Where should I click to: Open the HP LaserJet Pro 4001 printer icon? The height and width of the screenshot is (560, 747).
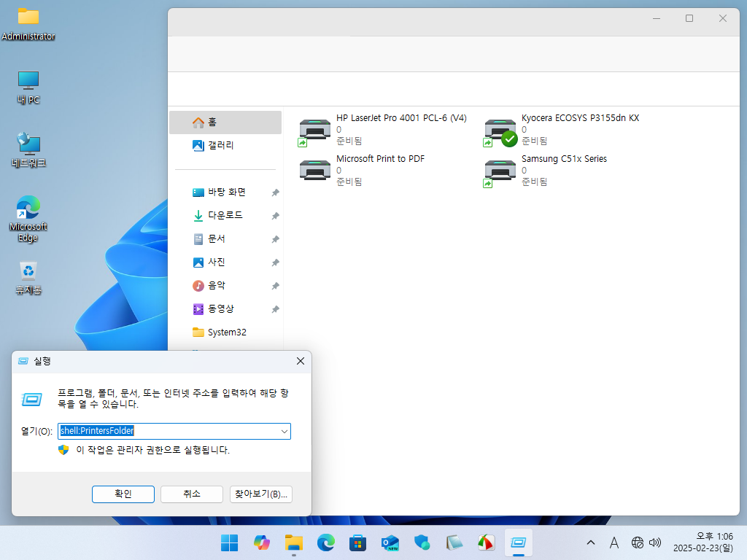coord(314,131)
